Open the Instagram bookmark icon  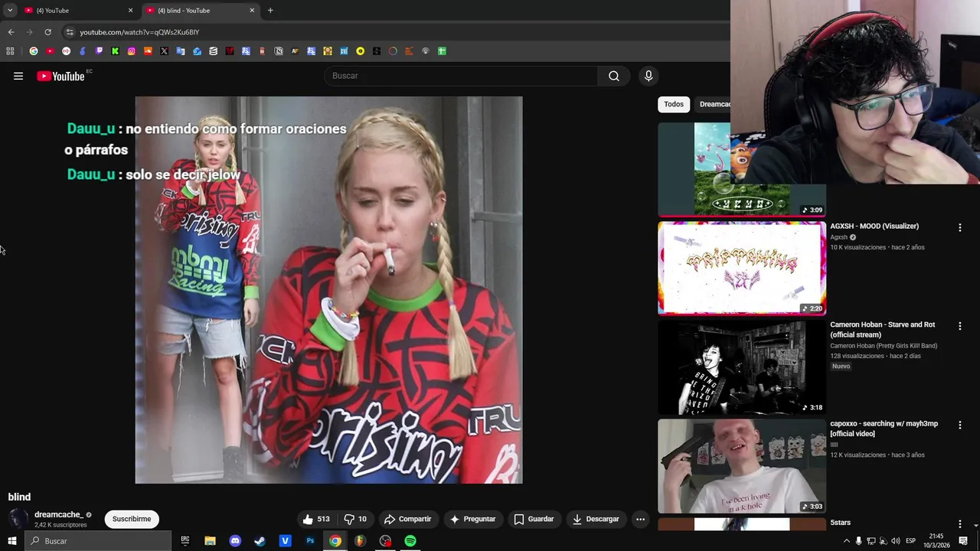[132, 51]
